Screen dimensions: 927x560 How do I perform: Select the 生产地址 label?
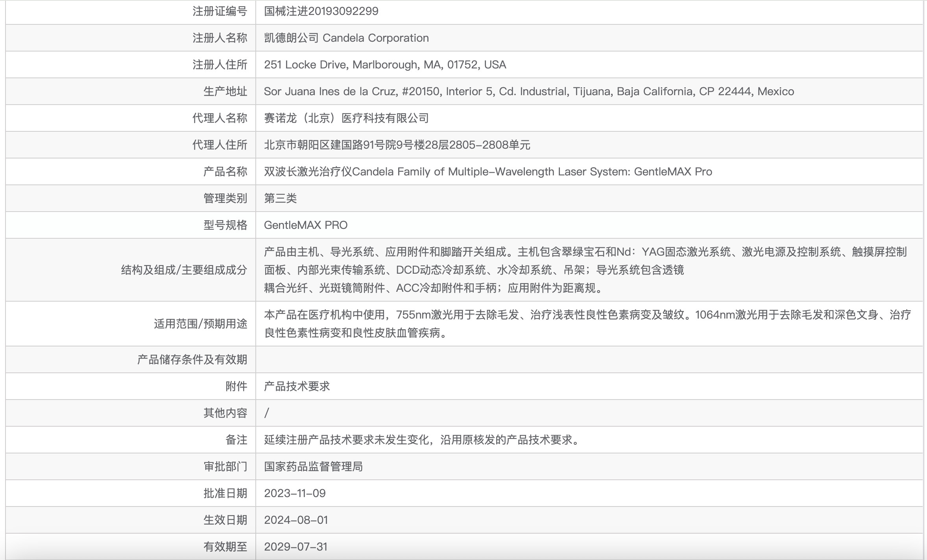(225, 91)
